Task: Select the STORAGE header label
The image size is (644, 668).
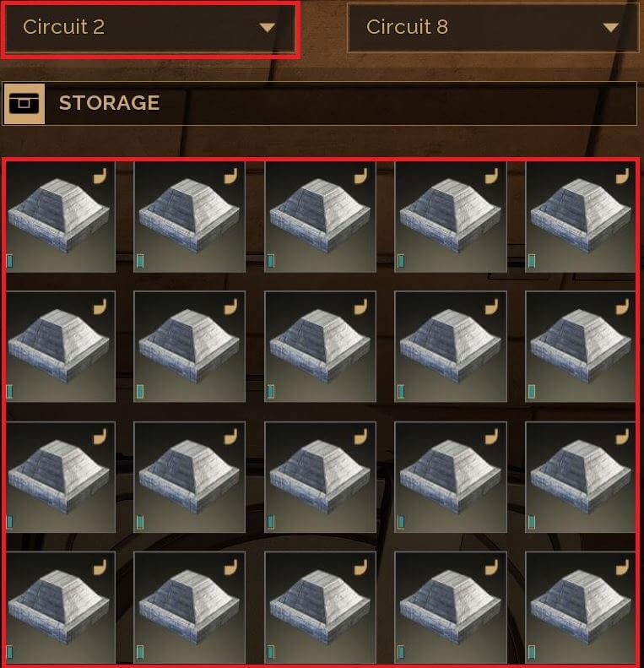Action: (x=110, y=103)
